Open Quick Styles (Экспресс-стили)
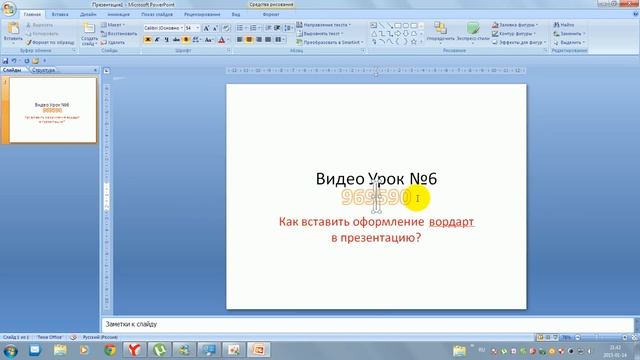This screenshot has width=640, height=360. pyautogui.click(x=473, y=33)
